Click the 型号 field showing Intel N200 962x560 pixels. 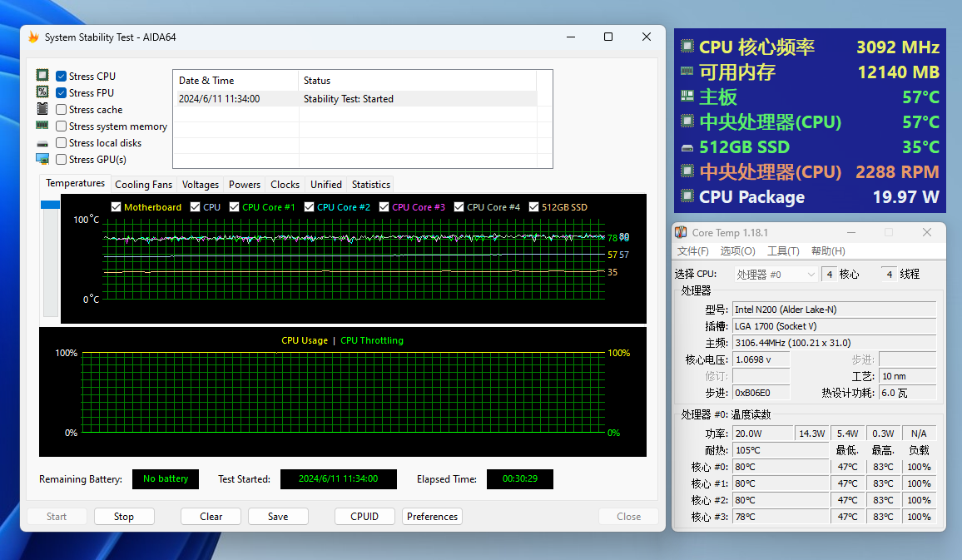click(835, 310)
